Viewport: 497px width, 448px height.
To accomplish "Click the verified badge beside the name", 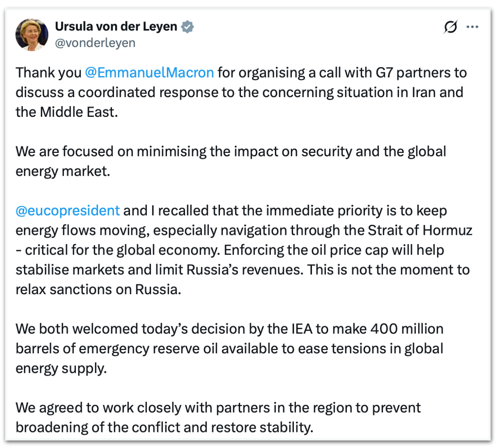I will pos(187,27).
